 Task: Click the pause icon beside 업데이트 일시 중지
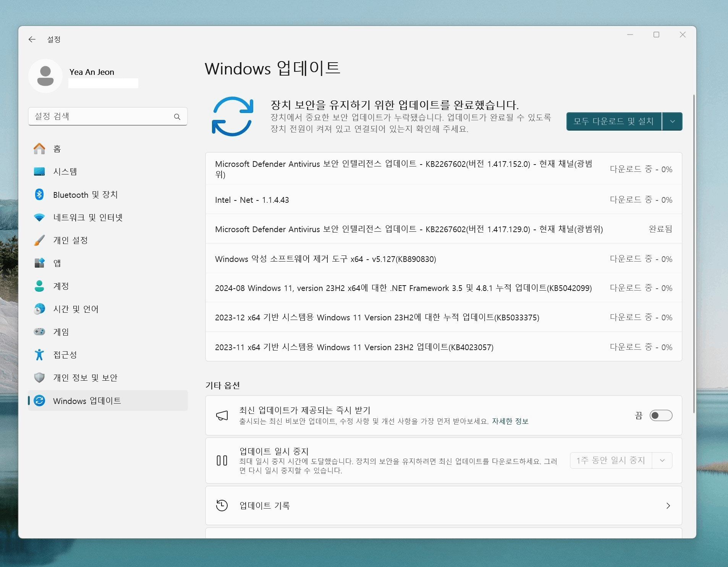point(222,460)
